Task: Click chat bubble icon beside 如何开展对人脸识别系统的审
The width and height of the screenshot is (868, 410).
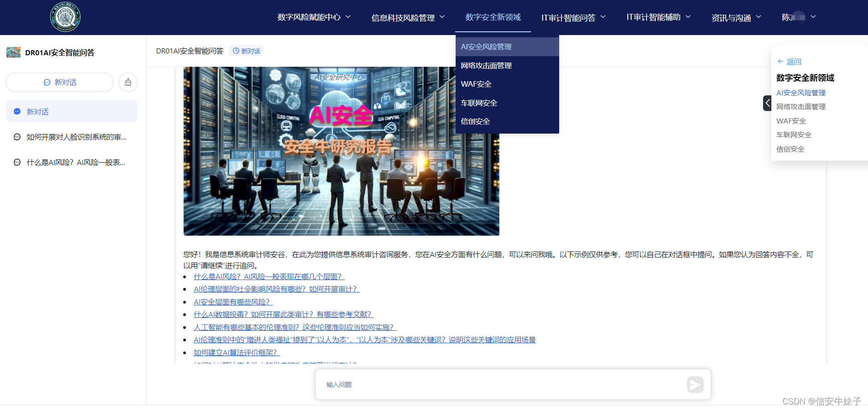Action: tap(17, 137)
